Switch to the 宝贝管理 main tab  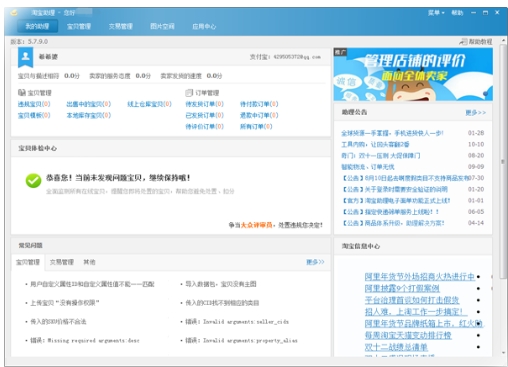click(x=79, y=26)
